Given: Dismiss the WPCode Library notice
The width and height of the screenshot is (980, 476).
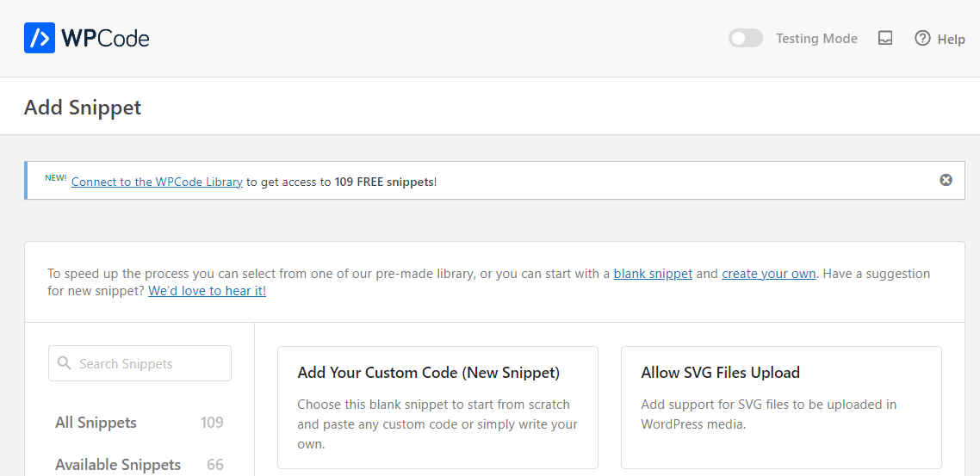Looking at the screenshot, I should click(946, 180).
